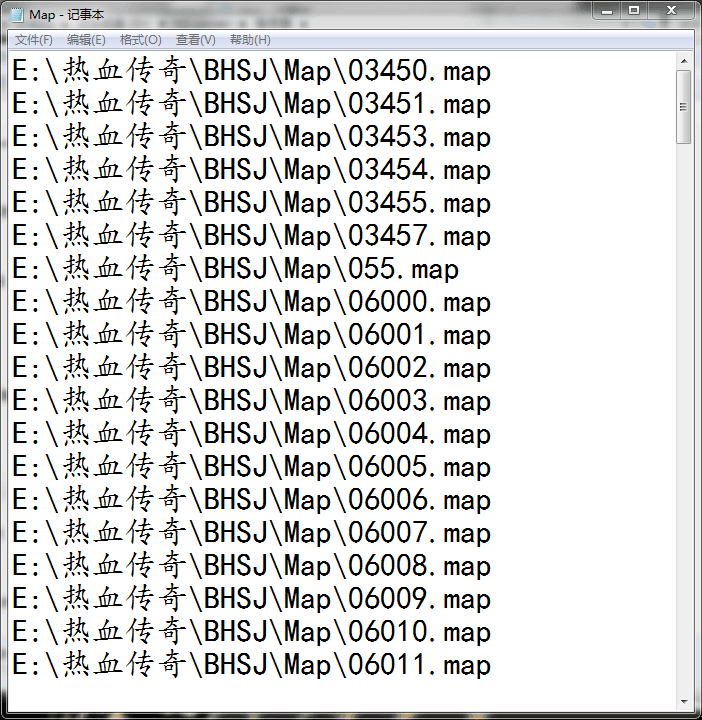
Task: Close the Map Notepad window
Action: tap(669, 11)
